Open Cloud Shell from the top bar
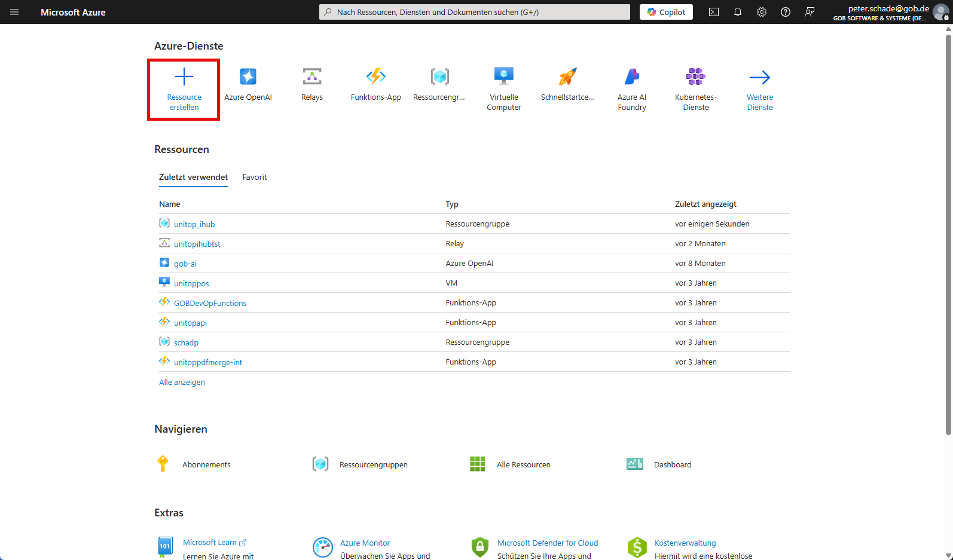 (714, 12)
